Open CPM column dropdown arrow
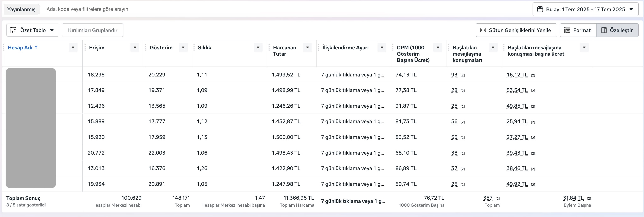The height and width of the screenshot is (217, 644). pos(438,47)
